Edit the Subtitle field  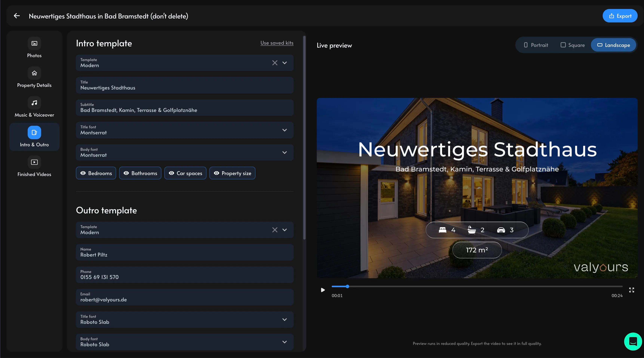(185, 108)
